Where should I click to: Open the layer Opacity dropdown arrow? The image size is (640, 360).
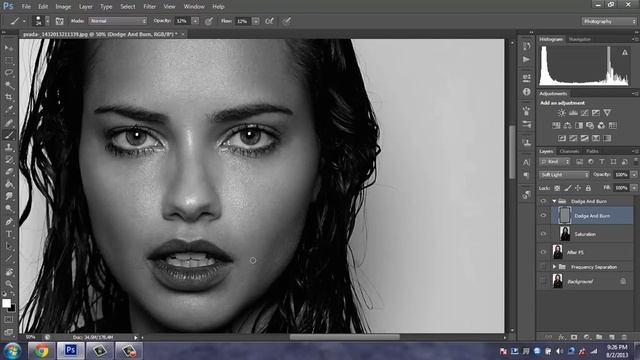pos(634,175)
